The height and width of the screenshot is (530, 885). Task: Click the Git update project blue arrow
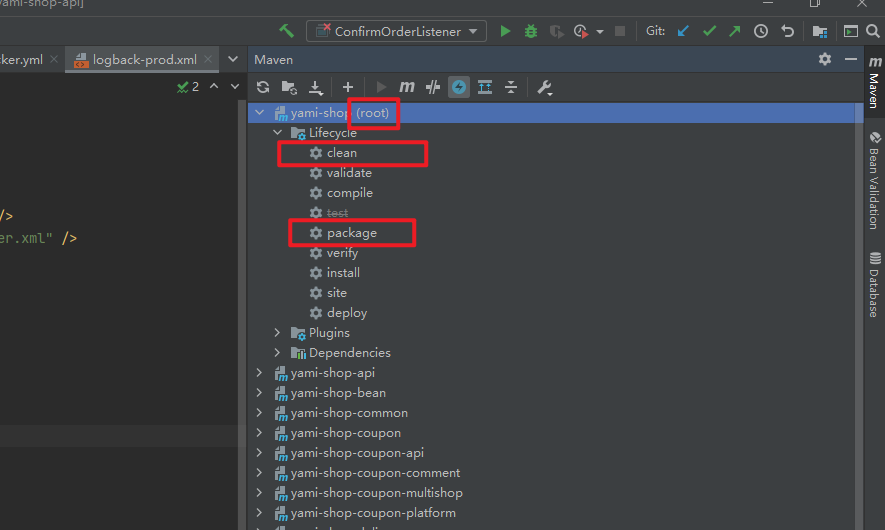pos(684,31)
